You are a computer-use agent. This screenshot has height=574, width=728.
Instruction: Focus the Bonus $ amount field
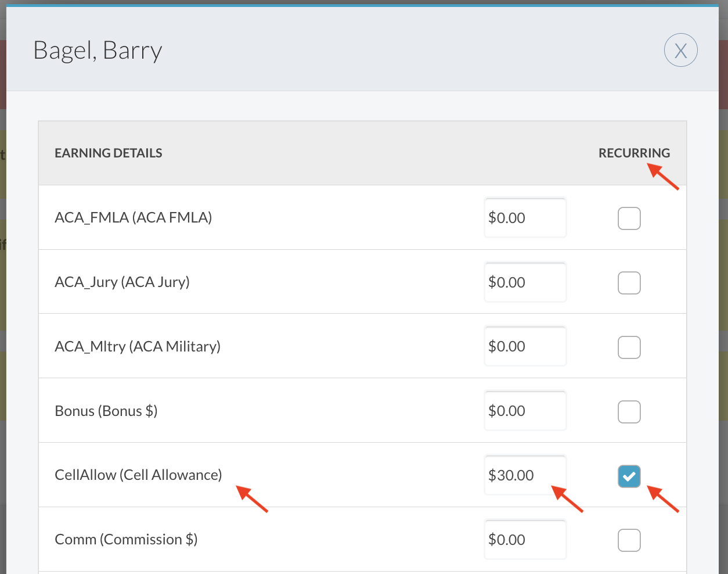point(525,411)
